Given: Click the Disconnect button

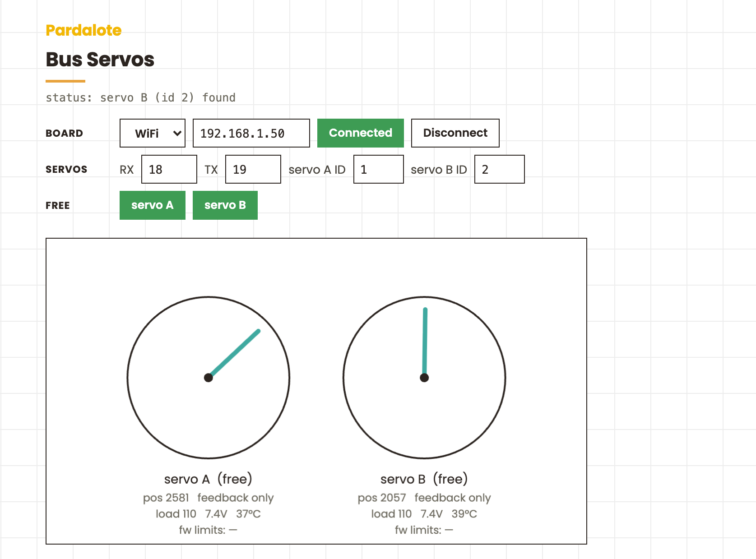Looking at the screenshot, I should click(455, 133).
